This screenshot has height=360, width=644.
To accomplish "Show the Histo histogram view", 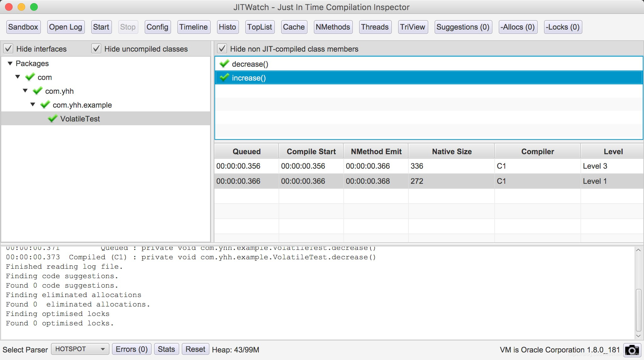I will click(x=227, y=27).
